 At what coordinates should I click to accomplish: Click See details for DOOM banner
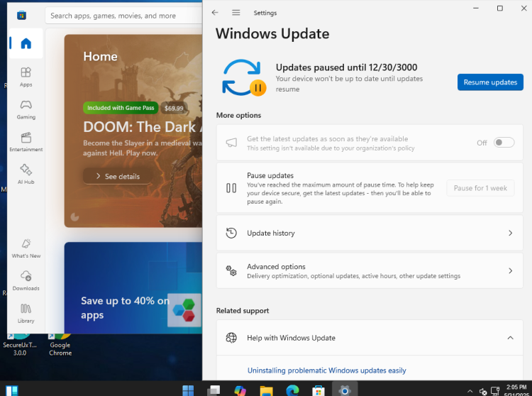[118, 176]
